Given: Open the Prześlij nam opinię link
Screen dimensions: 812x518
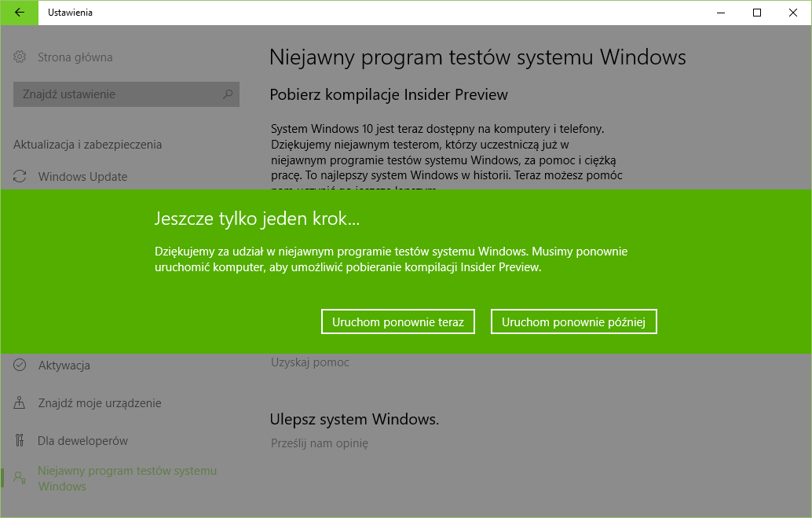Looking at the screenshot, I should click(320, 443).
